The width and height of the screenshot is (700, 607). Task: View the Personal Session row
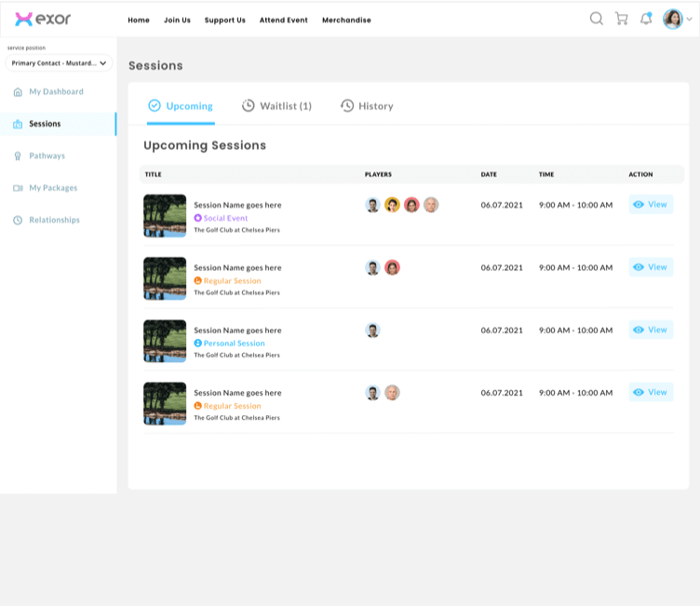tap(651, 330)
